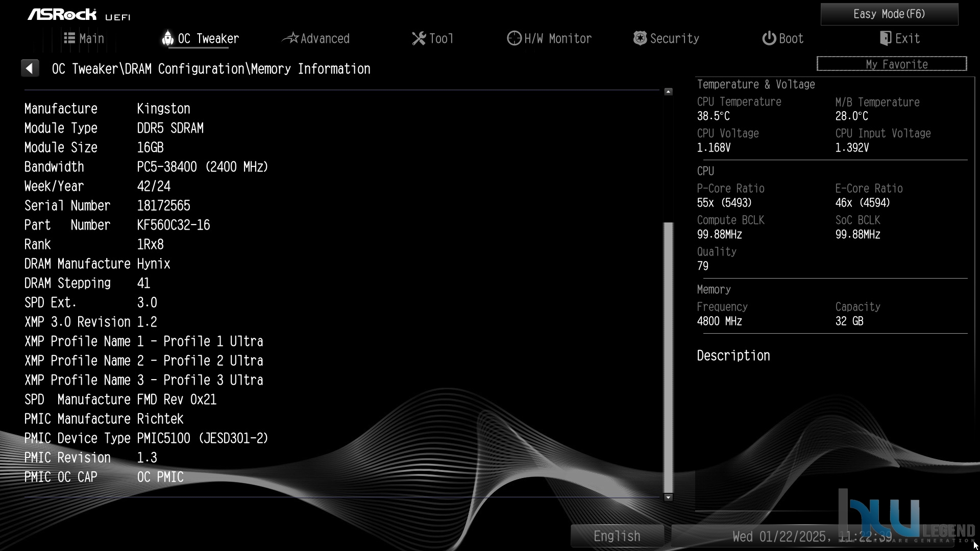Click CPU Temperature 38.5°C value
The height and width of the screenshot is (551, 980).
[714, 116]
